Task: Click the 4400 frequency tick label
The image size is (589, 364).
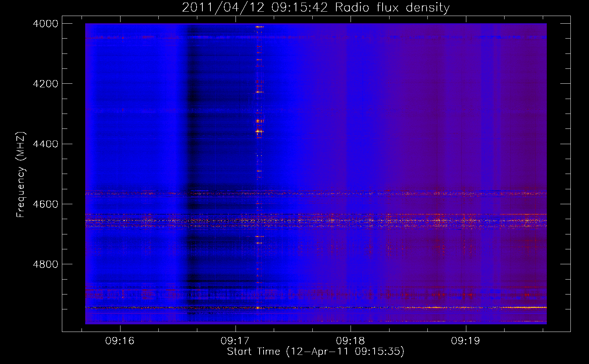Action: [x=46, y=144]
